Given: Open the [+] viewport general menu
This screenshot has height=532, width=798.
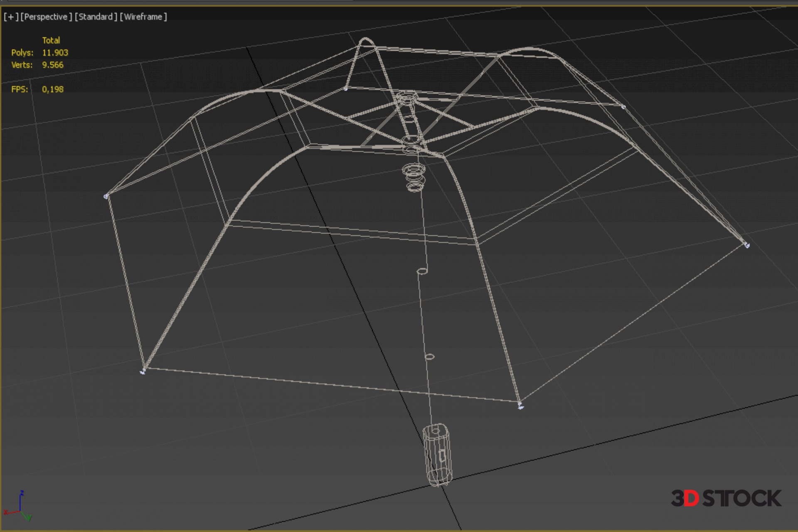Looking at the screenshot, I should (x=11, y=17).
